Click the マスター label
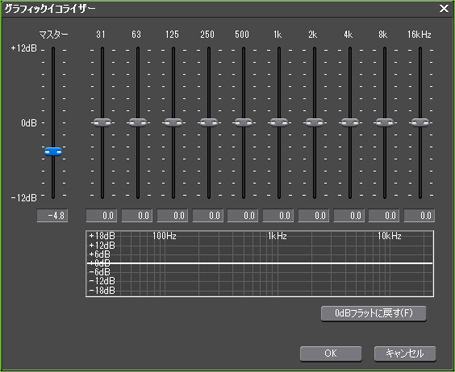This screenshot has height=372, width=455. tap(53, 34)
